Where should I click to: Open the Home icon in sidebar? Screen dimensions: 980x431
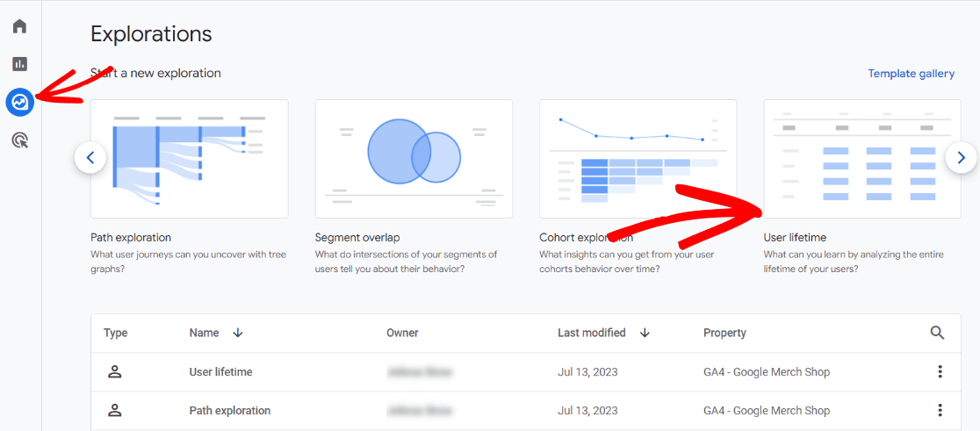(19, 25)
